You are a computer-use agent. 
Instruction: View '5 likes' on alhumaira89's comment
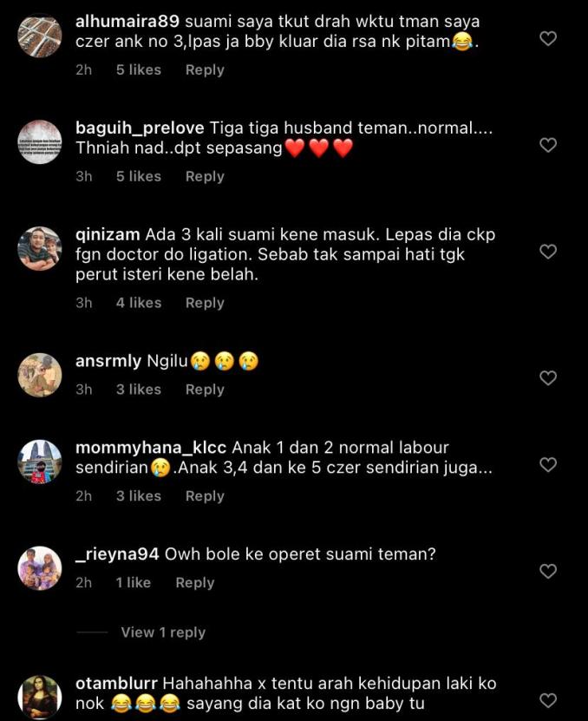pos(139,70)
